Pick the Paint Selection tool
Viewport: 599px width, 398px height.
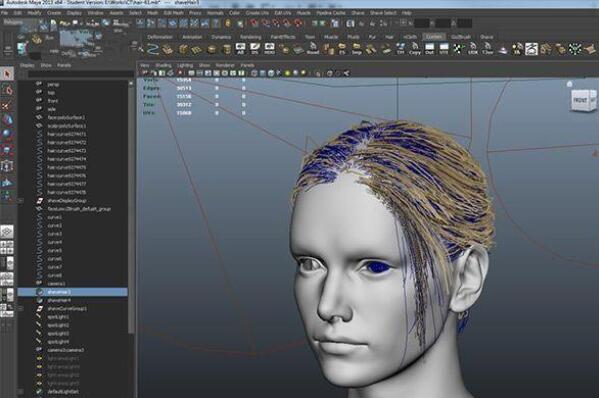(7, 106)
